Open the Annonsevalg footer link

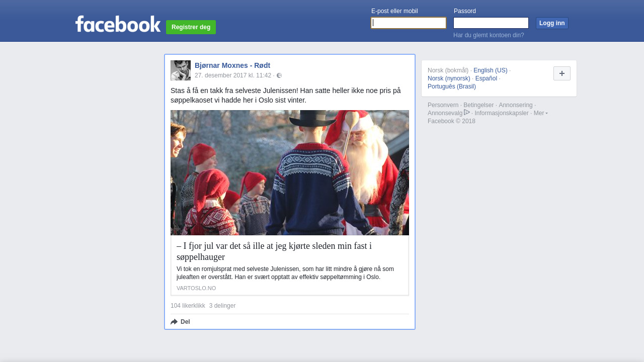click(x=445, y=113)
